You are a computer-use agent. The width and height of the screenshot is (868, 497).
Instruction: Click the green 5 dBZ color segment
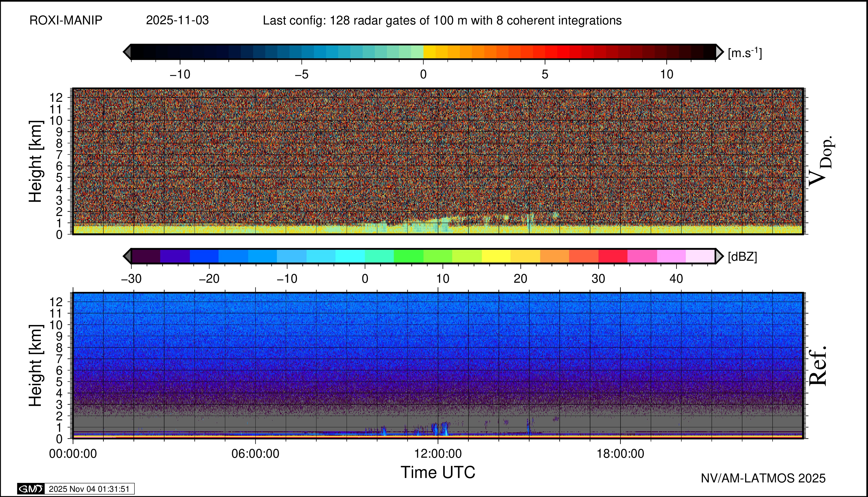tap(408, 256)
